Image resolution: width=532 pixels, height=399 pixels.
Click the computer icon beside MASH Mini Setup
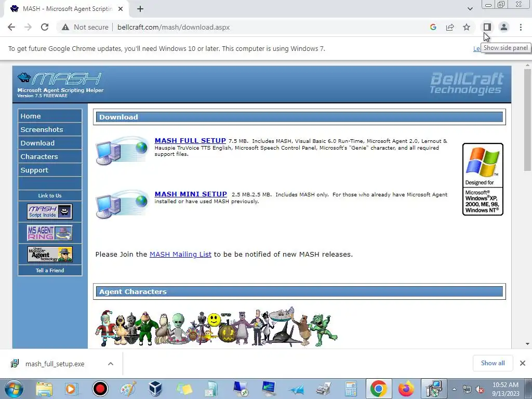[x=122, y=204]
